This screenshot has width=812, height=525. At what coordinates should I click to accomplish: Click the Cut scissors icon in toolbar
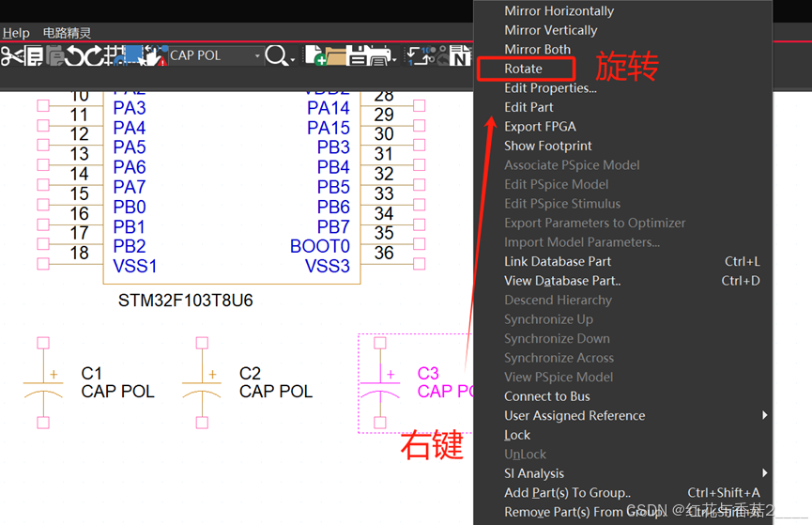(x=11, y=55)
